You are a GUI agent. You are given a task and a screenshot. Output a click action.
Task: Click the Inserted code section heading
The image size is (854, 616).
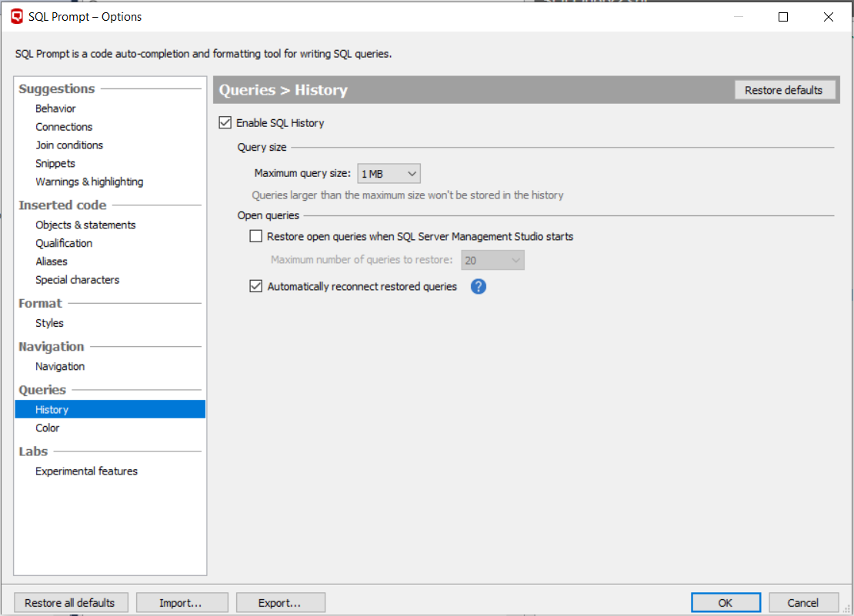click(x=62, y=205)
